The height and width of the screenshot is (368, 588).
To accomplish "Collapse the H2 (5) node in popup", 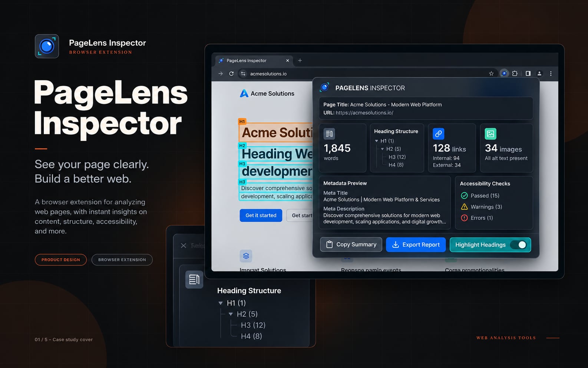I will (x=383, y=149).
